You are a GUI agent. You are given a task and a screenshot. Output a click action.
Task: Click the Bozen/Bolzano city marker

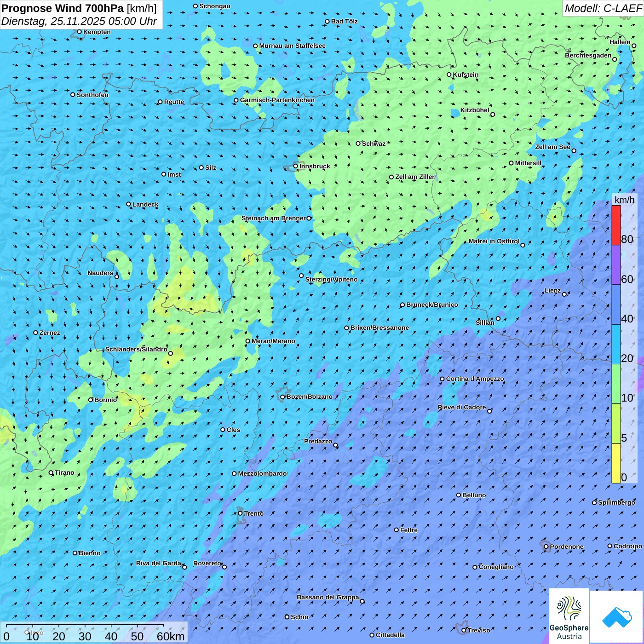(x=283, y=397)
